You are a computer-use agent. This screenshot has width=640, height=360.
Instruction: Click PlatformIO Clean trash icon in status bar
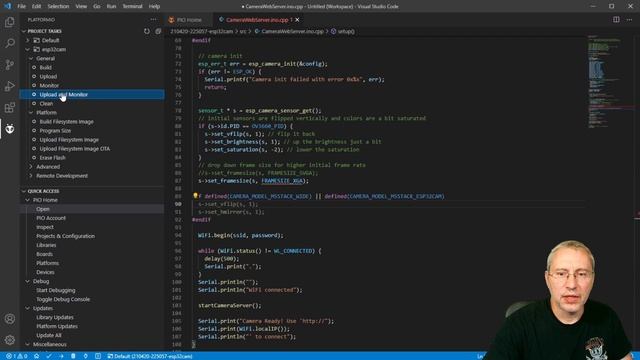[73, 356]
